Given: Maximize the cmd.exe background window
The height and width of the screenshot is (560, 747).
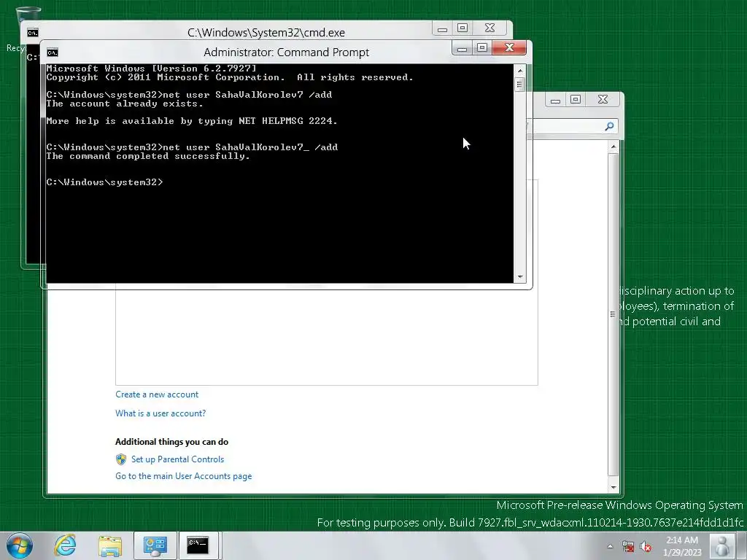Looking at the screenshot, I should pos(462,28).
